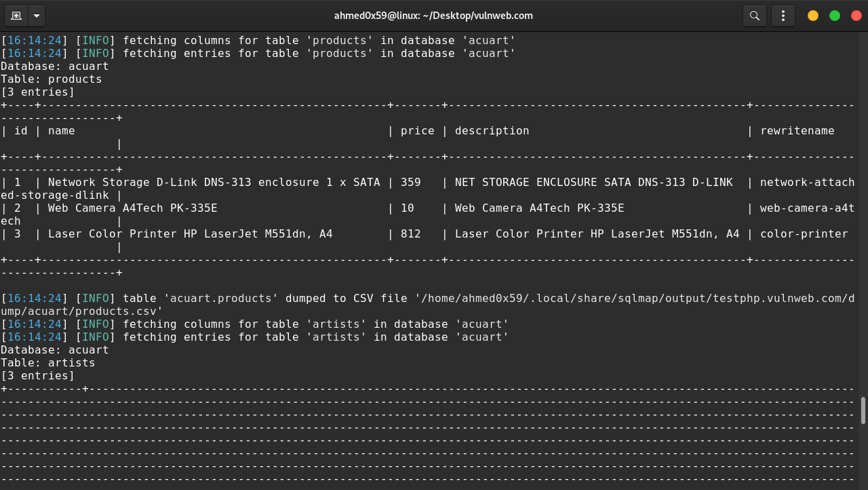Click the green maximize button
868x490 pixels.
835,14
